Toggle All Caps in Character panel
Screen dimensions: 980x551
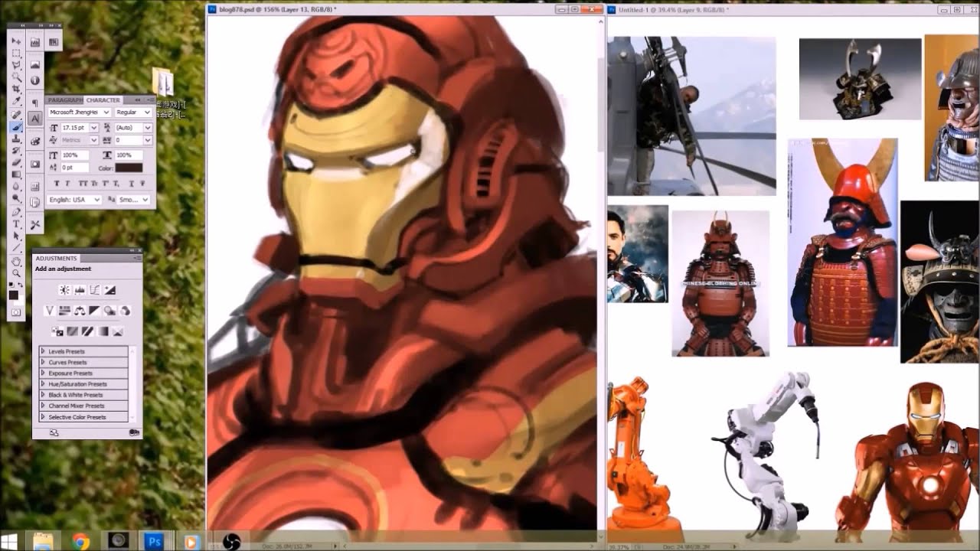pos(83,183)
